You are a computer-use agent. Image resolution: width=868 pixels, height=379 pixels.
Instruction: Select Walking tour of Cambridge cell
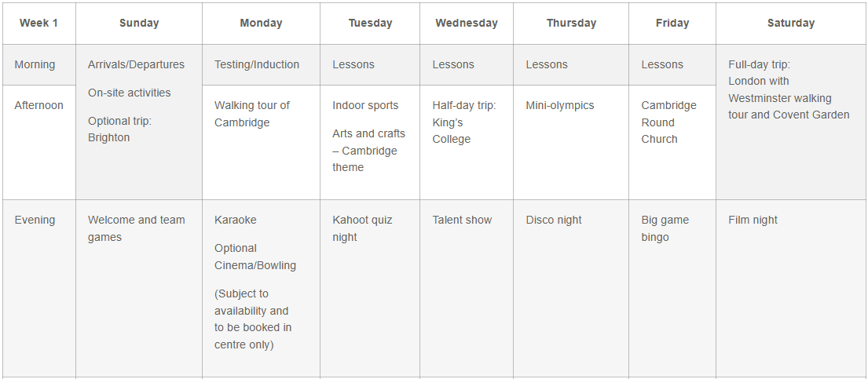(x=252, y=115)
